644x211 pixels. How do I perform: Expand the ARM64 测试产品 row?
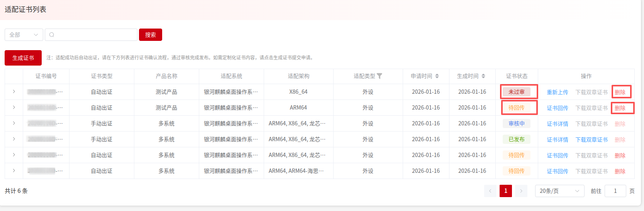14,108
